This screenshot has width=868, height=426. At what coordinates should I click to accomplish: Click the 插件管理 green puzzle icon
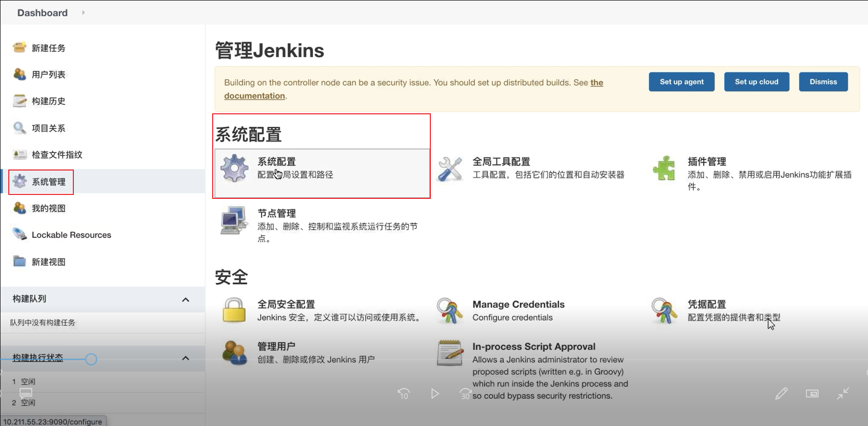pos(664,168)
